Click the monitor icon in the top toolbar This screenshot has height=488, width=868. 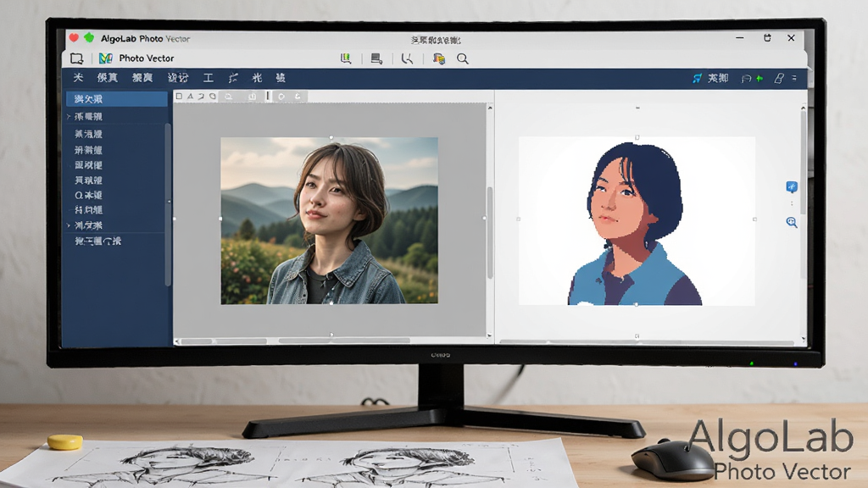point(376,58)
